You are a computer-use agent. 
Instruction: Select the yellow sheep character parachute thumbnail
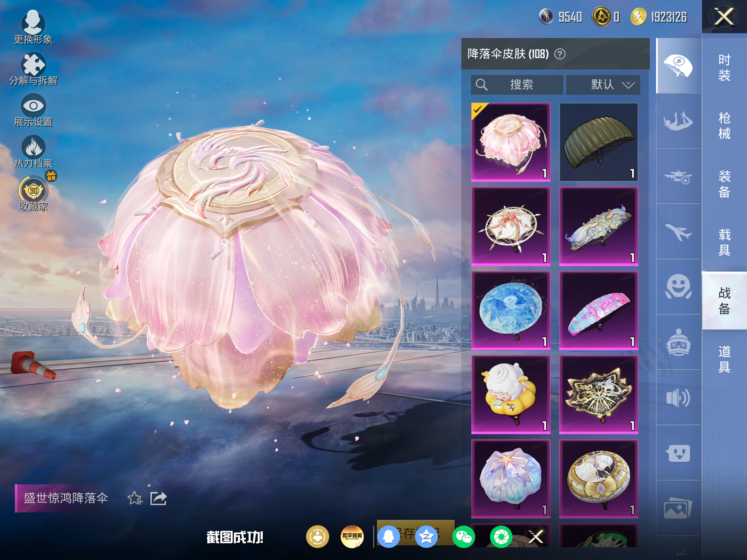(x=511, y=395)
